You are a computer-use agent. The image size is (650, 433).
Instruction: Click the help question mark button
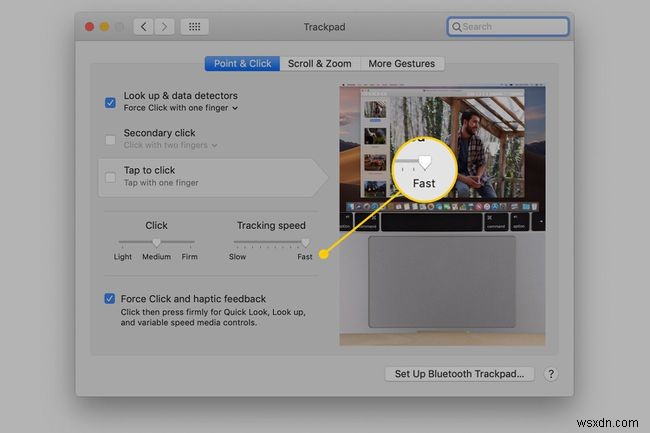[551, 374]
